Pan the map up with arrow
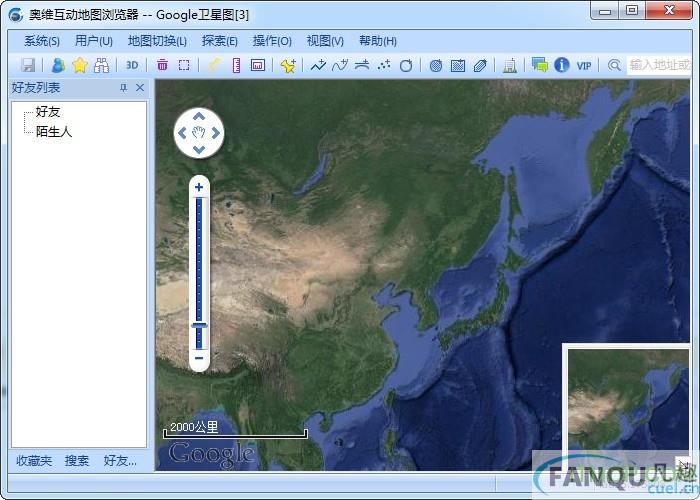This screenshot has height=500, width=700. (x=199, y=117)
